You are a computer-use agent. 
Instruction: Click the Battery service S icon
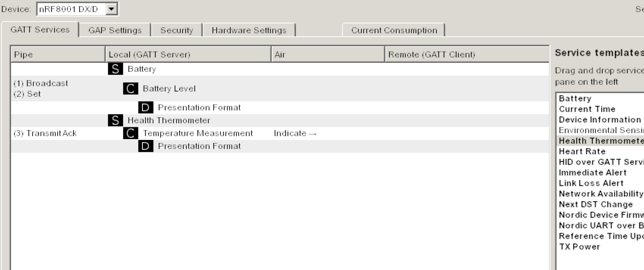point(115,69)
